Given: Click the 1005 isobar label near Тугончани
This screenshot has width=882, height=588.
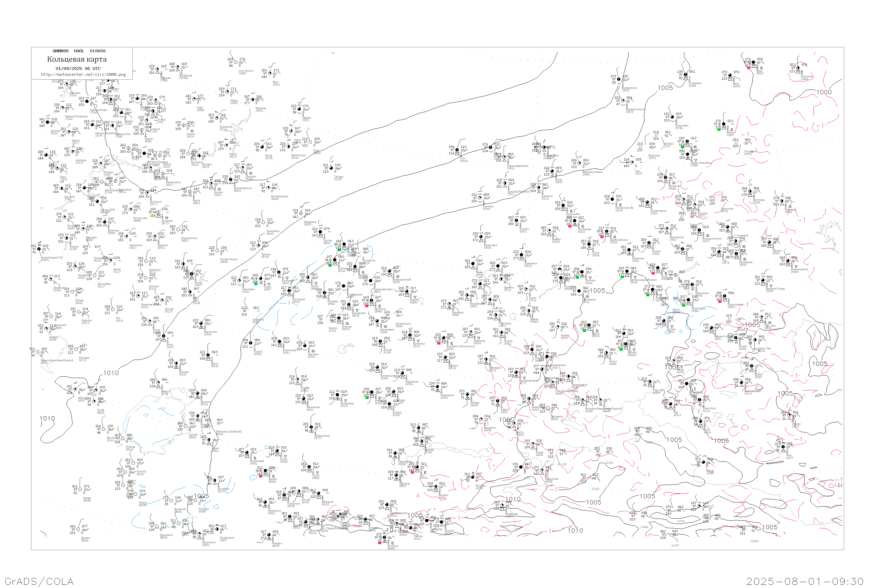Looking at the screenshot, I should point(665,88).
